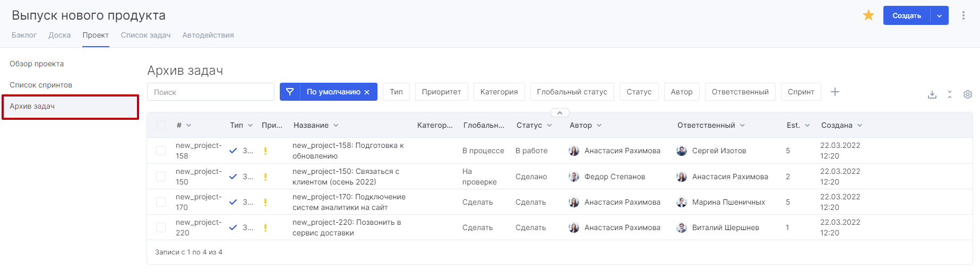Open the table settings gear icon
The image size is (980, 272).
coord(968,94)
